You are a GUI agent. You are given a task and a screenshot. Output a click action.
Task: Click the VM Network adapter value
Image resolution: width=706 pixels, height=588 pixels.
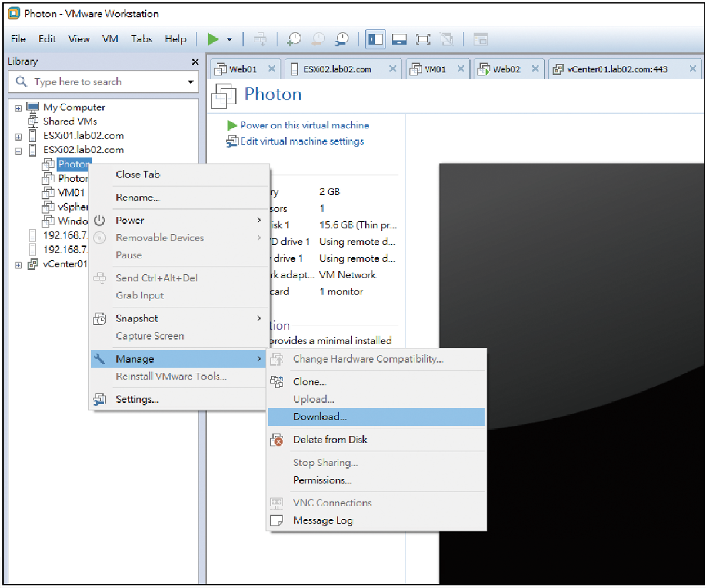(347, 275)
